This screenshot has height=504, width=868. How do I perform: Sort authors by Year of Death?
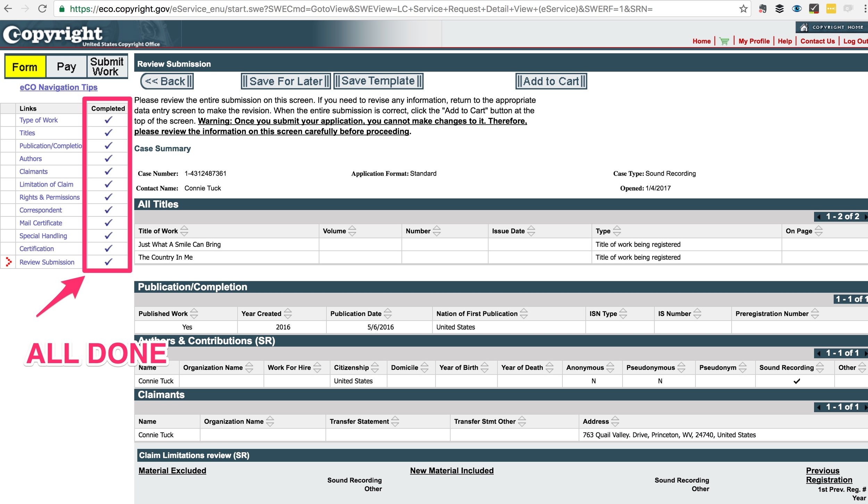point(550,367)
